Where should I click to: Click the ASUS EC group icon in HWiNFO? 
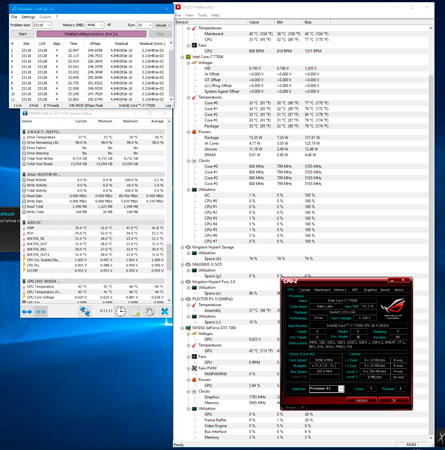tap(24, 222)
